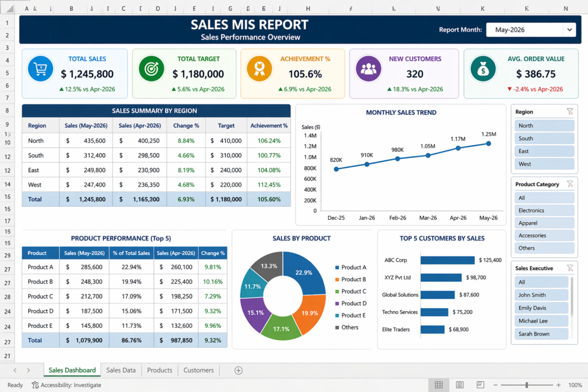This screenshot has height=392, width=588.
Task: Click the Others legend entry in donut chart
Action: pos(347,327)
